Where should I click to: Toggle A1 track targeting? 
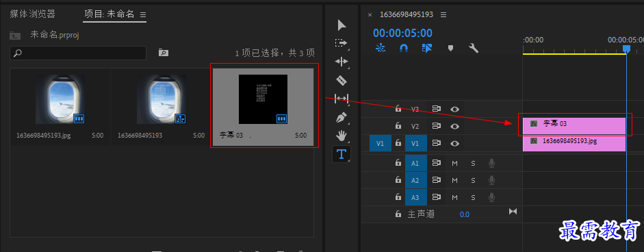[x=415, y=163]
